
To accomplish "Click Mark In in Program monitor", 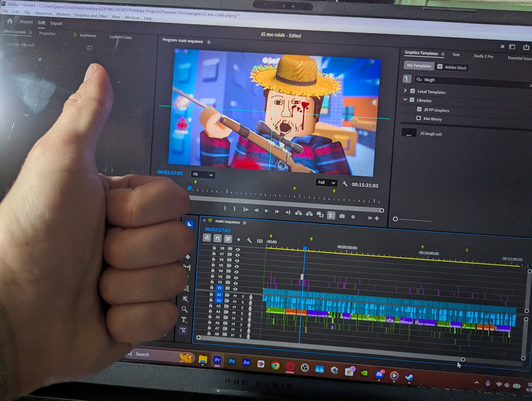I will point(225,208).
